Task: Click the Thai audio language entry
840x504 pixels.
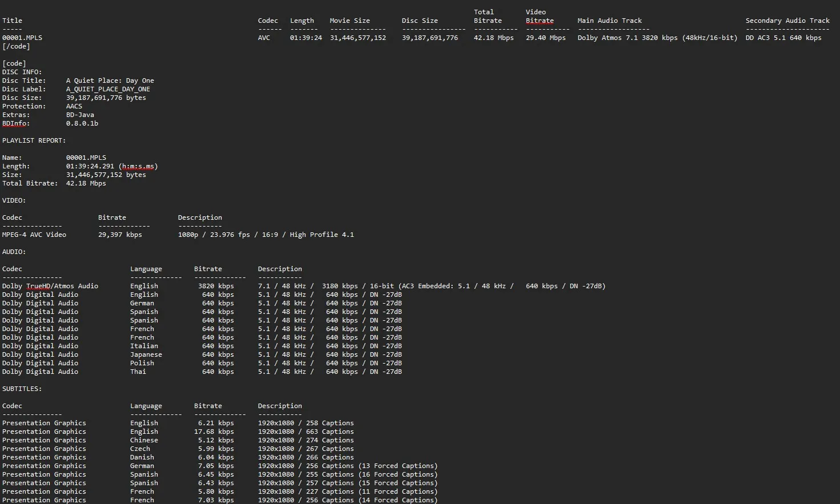Action: pyautogui.click(x=138, y=372)
